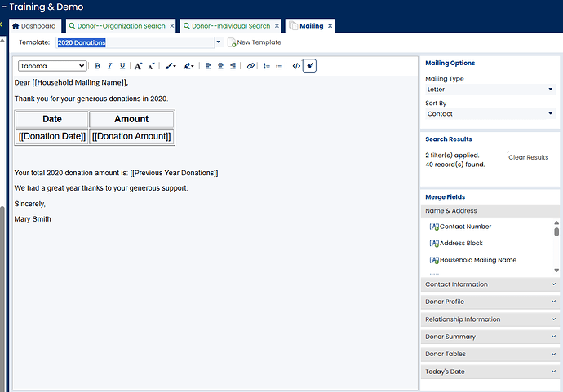The height and width of the screenshot is (392, 563).
Task: Expand Donor Tables section
Action: 490,354
